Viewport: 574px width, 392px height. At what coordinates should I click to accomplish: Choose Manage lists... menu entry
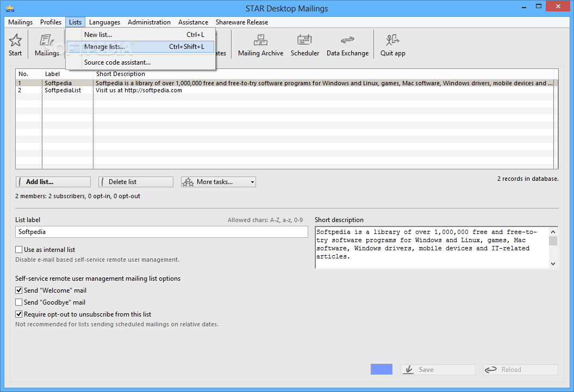tap(141, 47)
